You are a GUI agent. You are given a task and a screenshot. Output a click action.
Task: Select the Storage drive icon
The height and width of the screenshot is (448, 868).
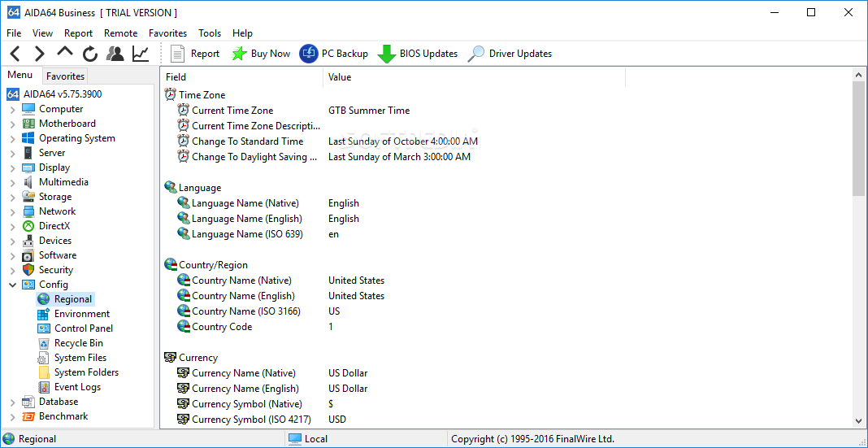point(28,197)
